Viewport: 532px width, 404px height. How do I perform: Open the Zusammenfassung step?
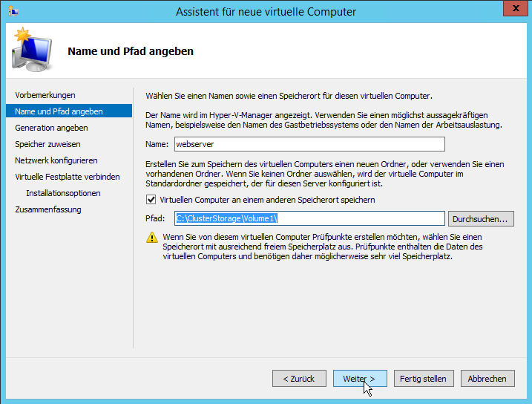coord(48,209)
